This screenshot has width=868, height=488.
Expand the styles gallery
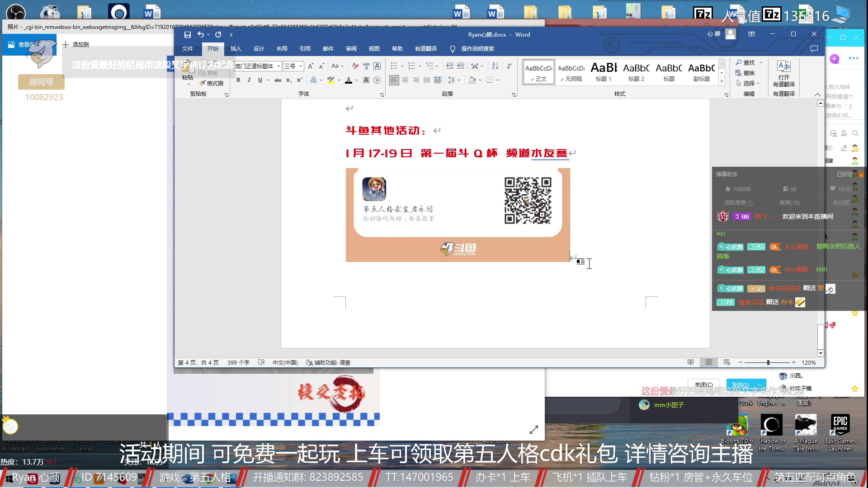pos(722,82)
